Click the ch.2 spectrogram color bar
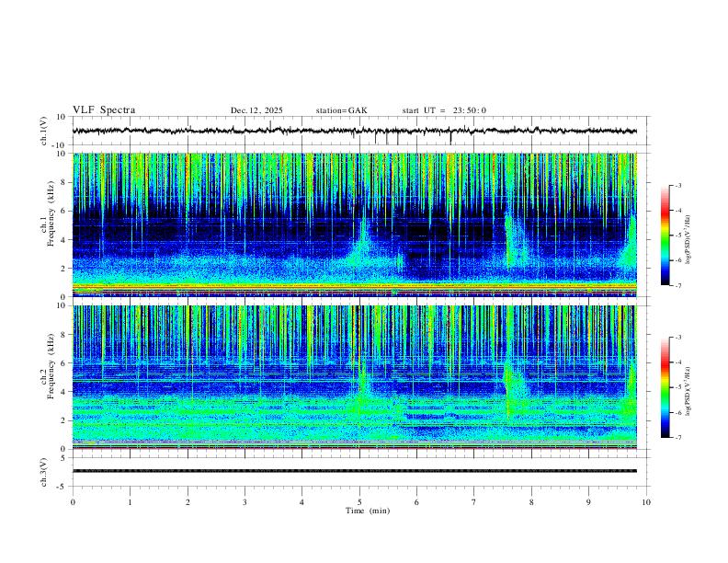Image resolution: width=728 pixels, height=563 pixels. tap(665, 387)
